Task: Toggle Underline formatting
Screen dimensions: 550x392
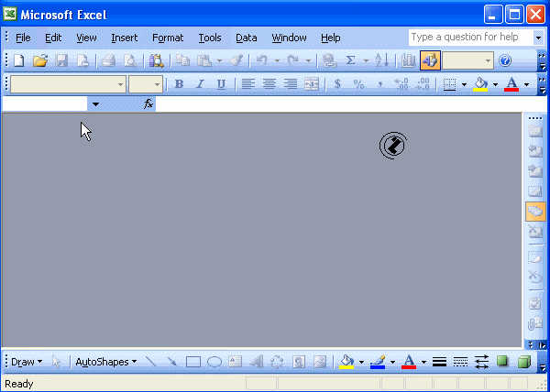Action: [x=221, y=84]
